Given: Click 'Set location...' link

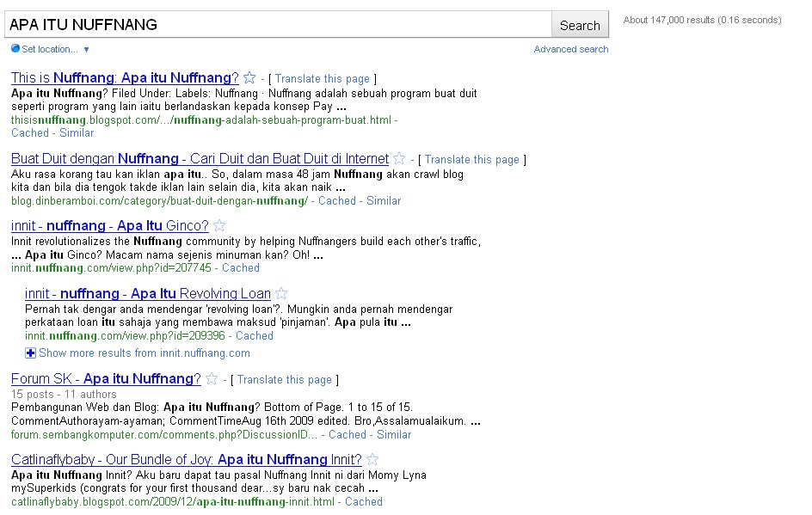Looking at the screenshot, I should click(50, 49).
